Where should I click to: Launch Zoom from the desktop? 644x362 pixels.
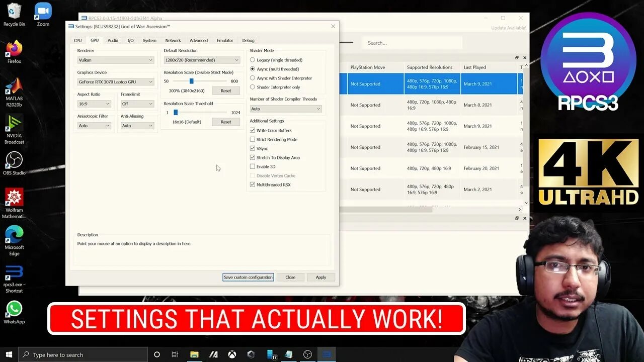coord(43,15)
